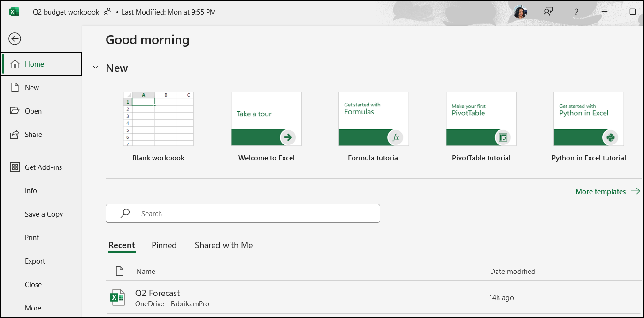The image size is (644, 318).
Task: Launch the PivotTable tutorial
Action: click(481, 119)
